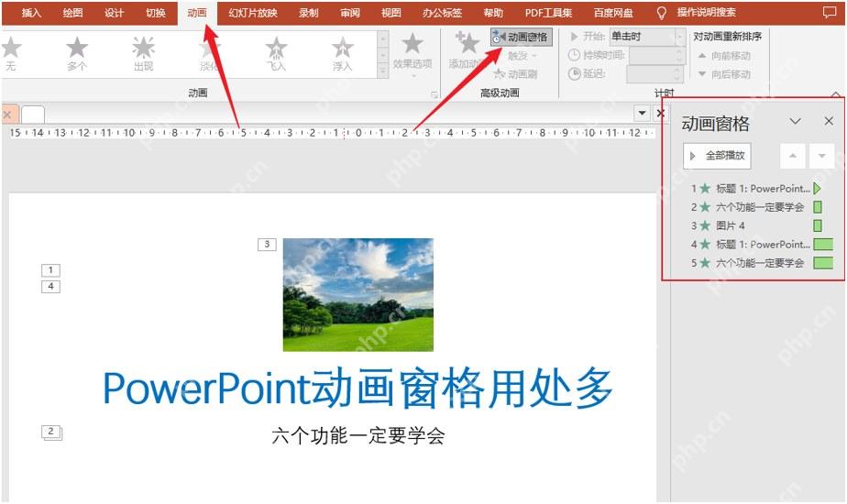Open the 视图 view tab

click(x=391, y=13)
